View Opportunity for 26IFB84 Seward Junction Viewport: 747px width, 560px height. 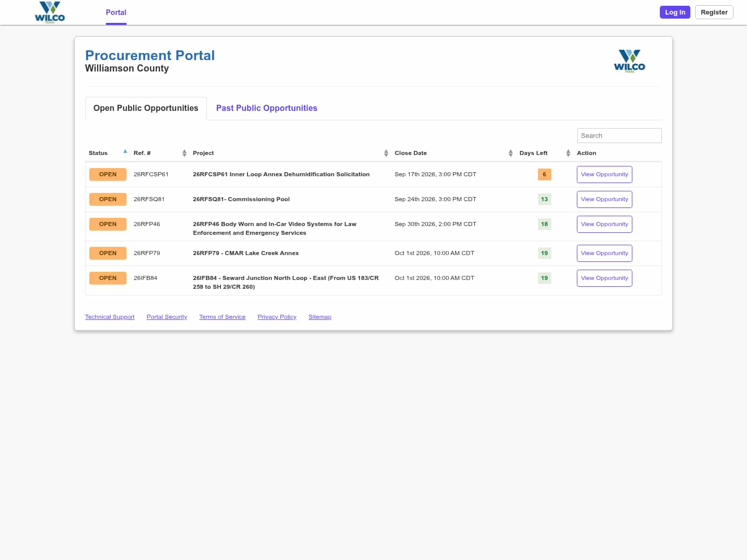[x=604, y=278]
